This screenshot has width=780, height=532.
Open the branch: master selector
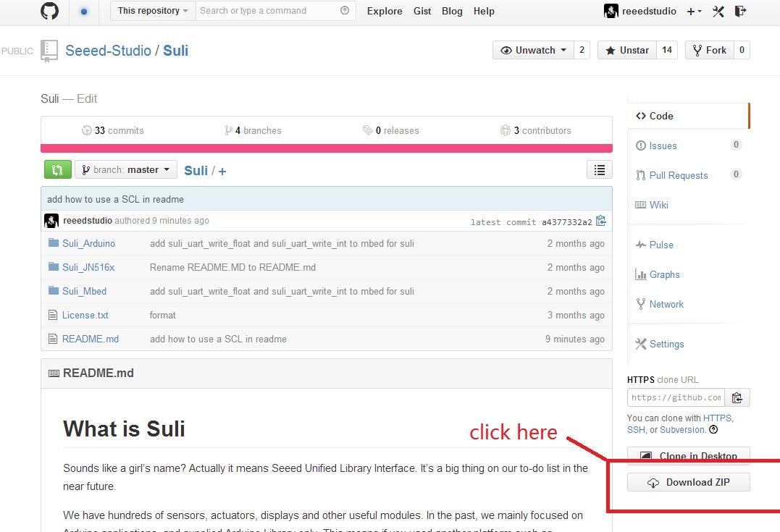coord(126,169)
